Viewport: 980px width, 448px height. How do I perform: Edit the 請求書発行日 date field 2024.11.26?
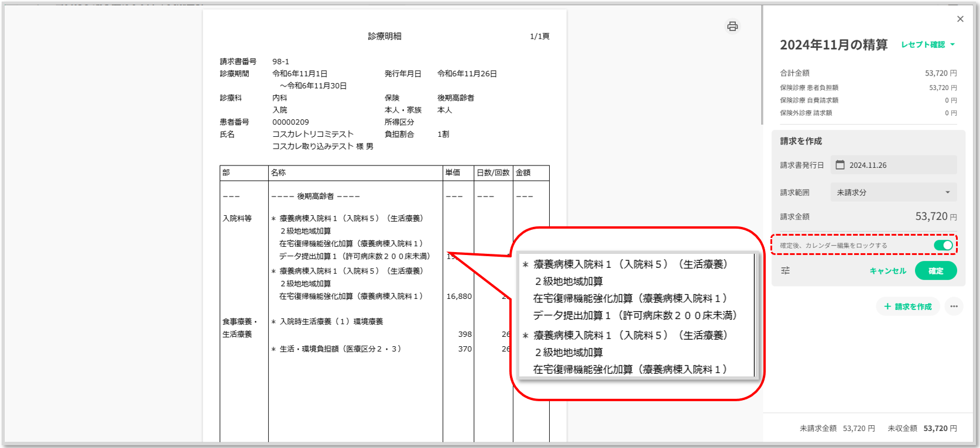click(x=893, y=165)
